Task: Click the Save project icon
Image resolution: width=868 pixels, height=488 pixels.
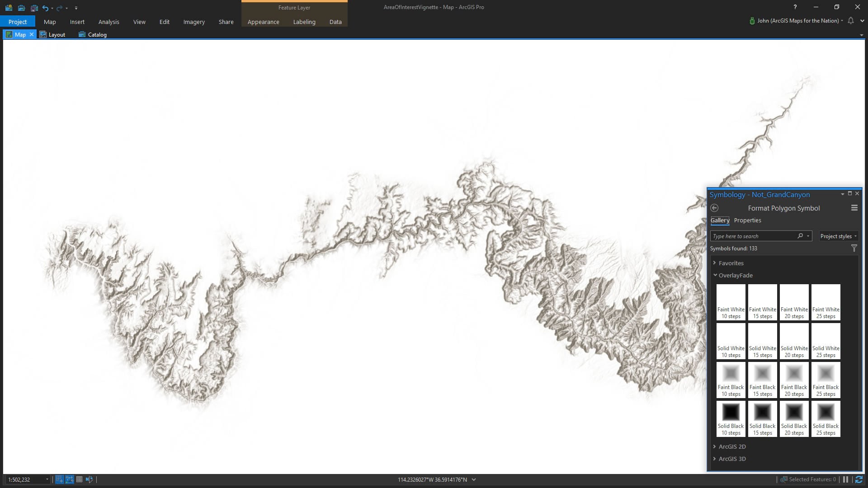Action: pyautogui.click(x=34, y=8)
